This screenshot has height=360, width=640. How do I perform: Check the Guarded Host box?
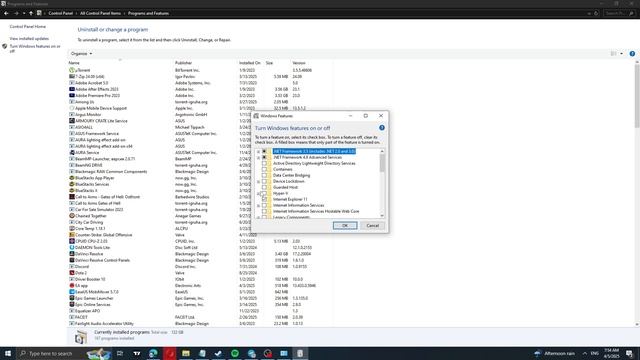(264, 187)
